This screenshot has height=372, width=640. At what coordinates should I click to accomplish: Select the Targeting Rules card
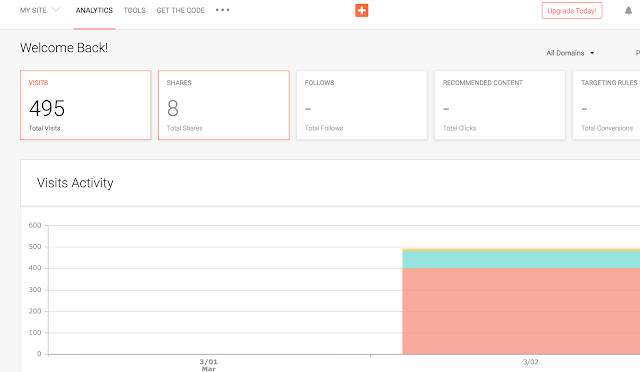pos(606,105)
